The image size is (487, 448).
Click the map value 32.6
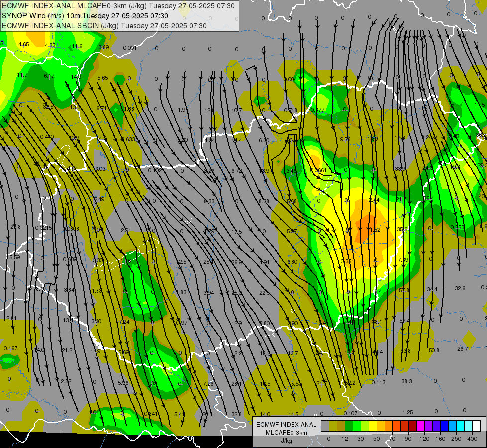pyautogui.click(x=460, y=288)
